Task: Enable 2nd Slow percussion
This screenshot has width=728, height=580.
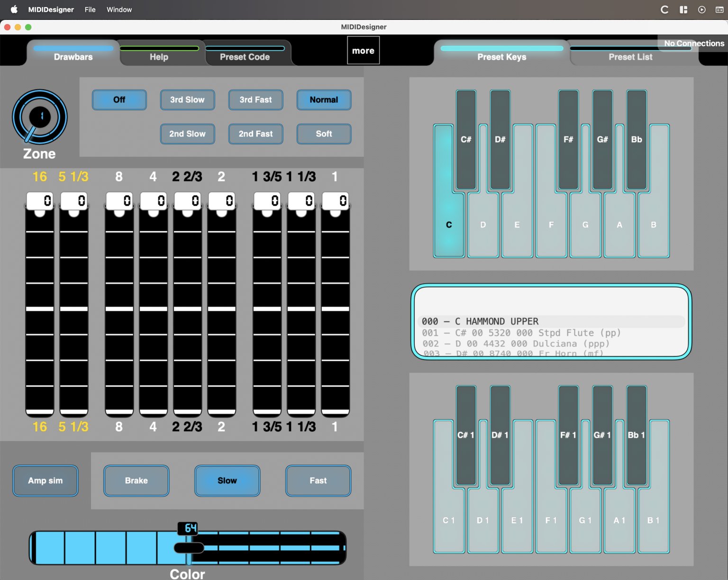Action: pyautogui.click(x=188, y=134)
